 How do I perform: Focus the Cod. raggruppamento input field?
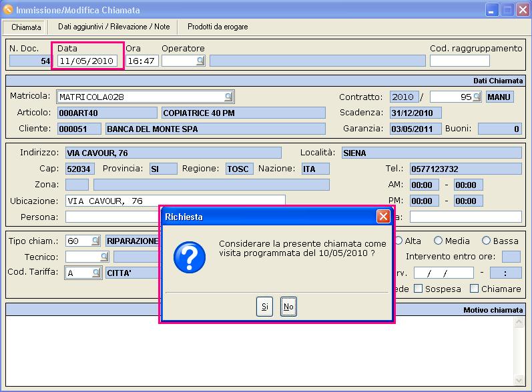pyautogui.click(x=459, y=61)
